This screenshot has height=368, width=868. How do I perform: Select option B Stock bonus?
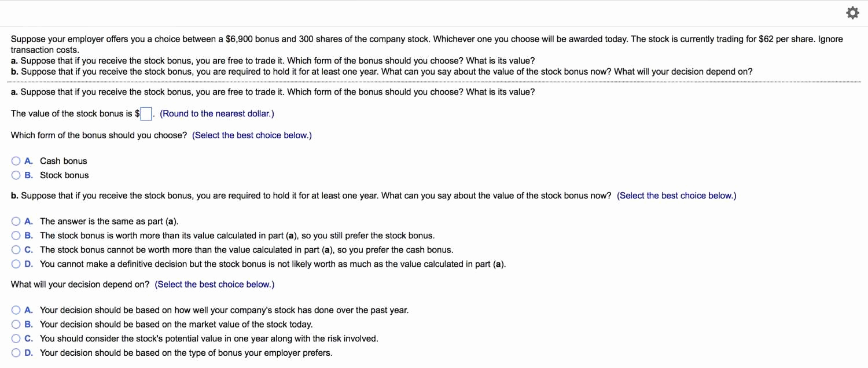[16, 175]
